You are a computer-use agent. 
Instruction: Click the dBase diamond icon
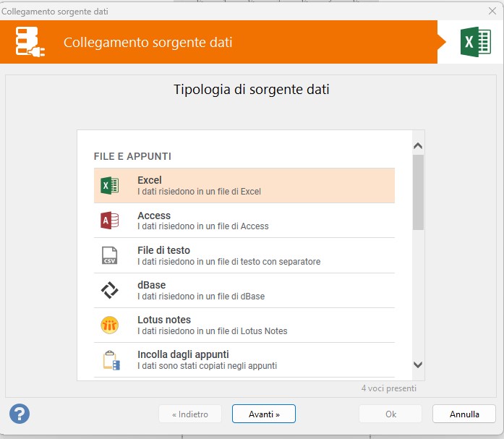click(x=110, y=290)
